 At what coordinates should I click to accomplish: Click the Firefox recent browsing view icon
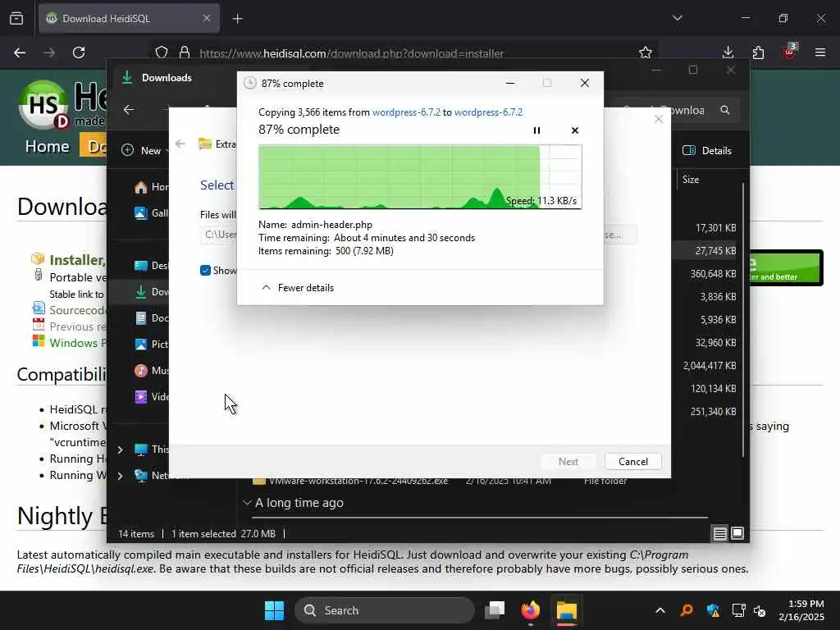tap(16, 18)
